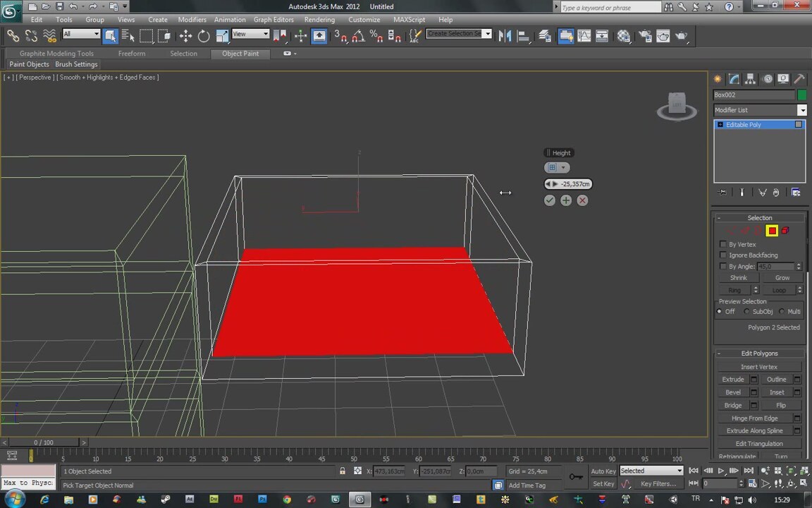Toggle 3D Snaps on the toolbar
The height and width of the screenshot is (508, 812).
click(x=340, y=36)
